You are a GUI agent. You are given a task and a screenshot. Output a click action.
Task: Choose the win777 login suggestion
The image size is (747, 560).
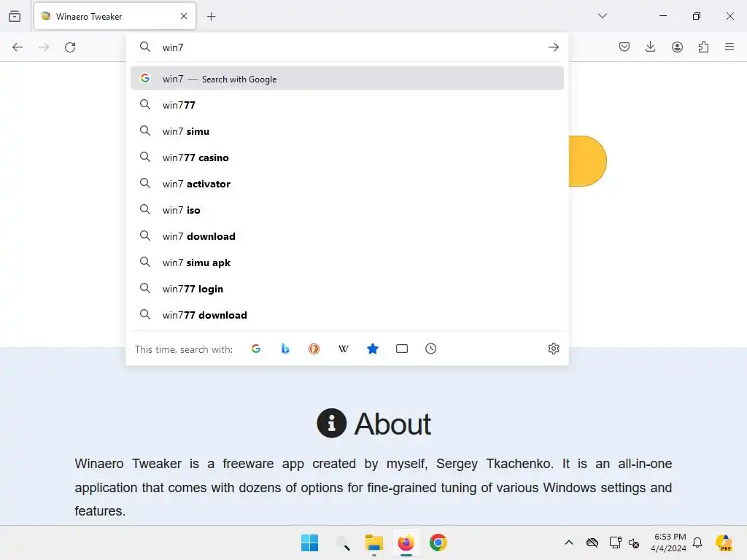pos(347,289)
